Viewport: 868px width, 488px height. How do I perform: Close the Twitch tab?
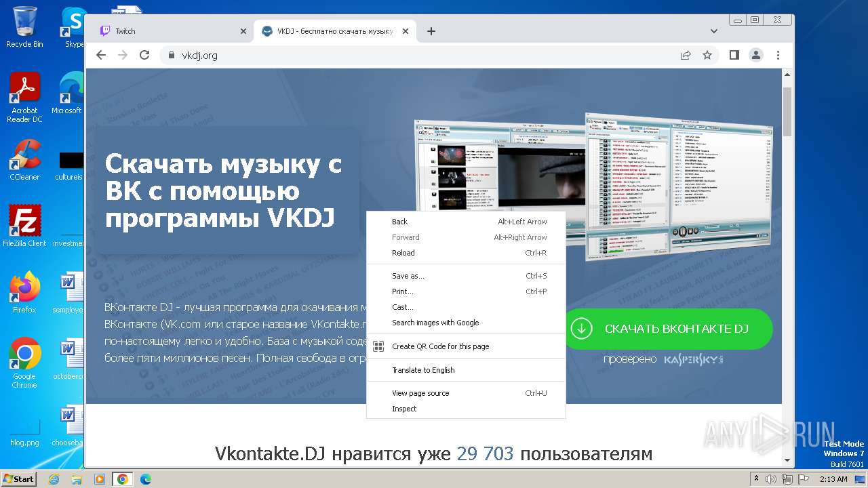pyautogui.click(x=243, y=31)
